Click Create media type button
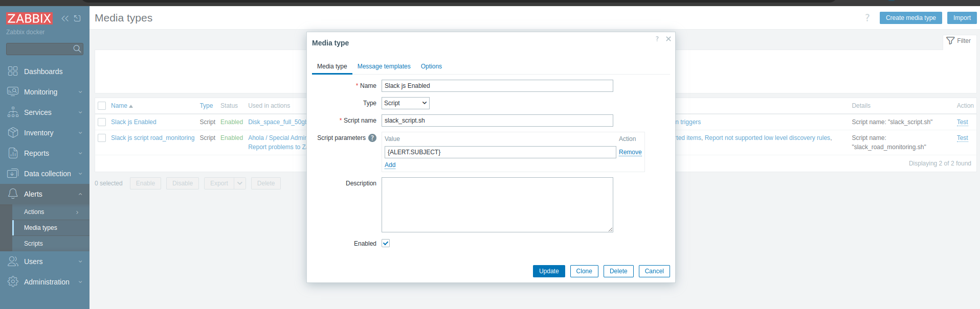980x309 pixels. click(911, 18)
